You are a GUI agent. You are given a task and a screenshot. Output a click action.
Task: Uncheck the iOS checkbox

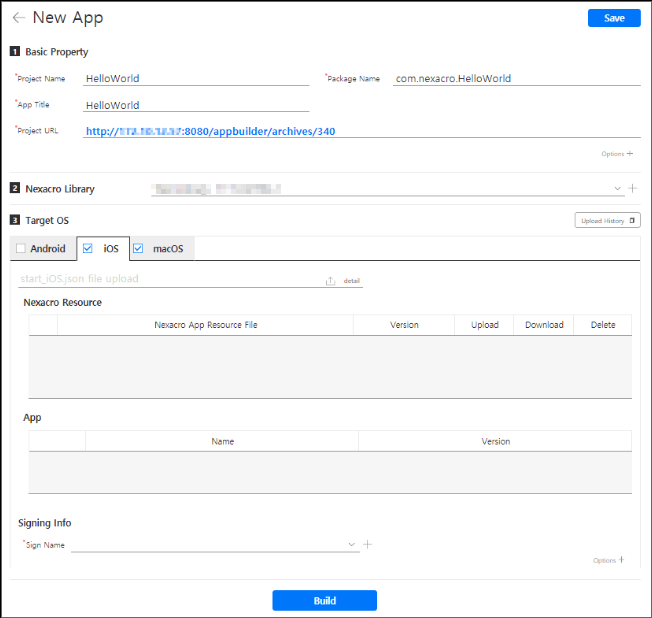pos(89,249)
